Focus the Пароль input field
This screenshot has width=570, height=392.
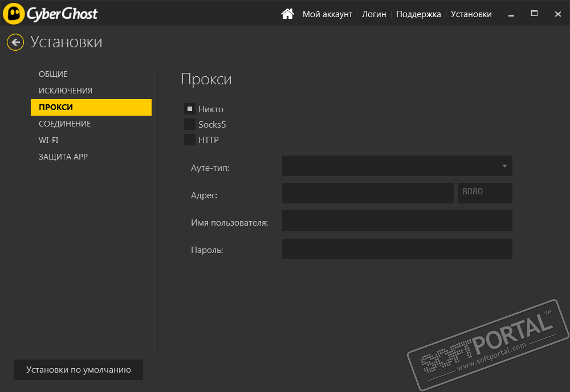point(397,249)
